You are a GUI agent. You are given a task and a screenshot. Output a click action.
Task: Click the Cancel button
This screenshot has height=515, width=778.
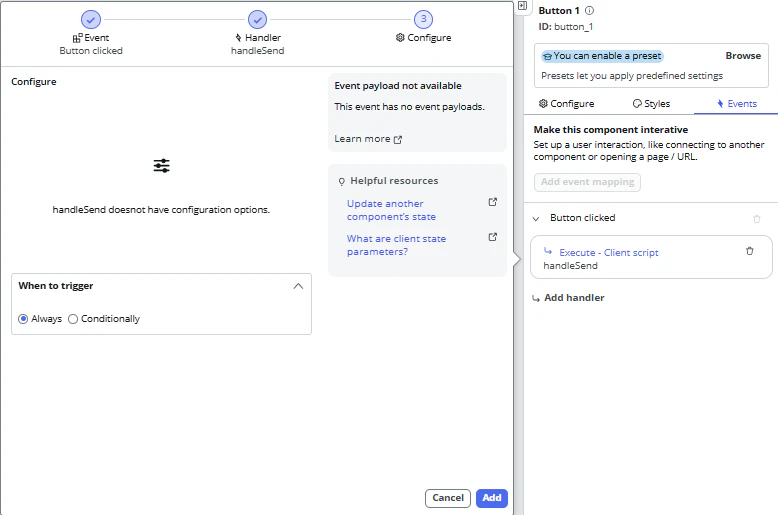click(448, 498)
